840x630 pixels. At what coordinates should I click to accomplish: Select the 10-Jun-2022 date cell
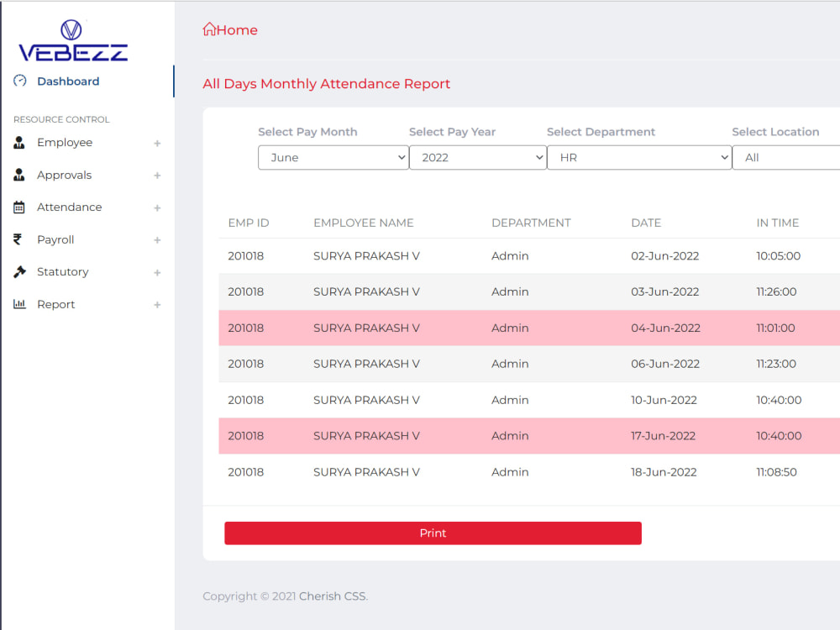664,400
